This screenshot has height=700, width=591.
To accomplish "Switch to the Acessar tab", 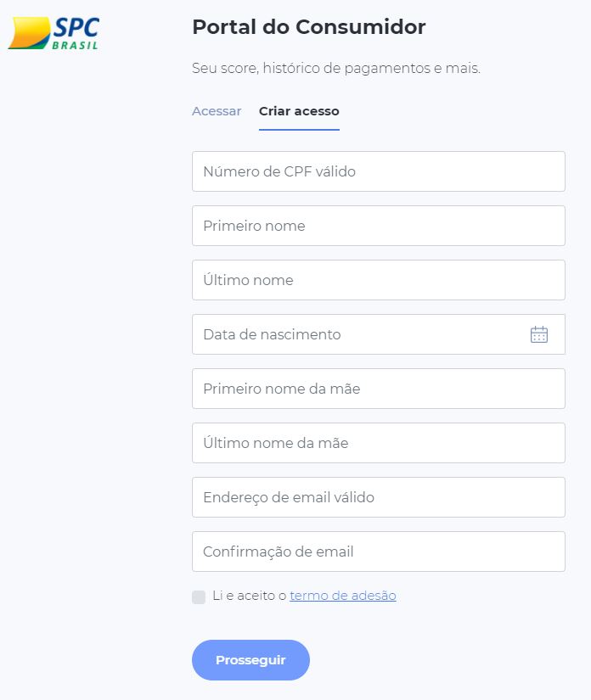I will [x=217, y=111].
